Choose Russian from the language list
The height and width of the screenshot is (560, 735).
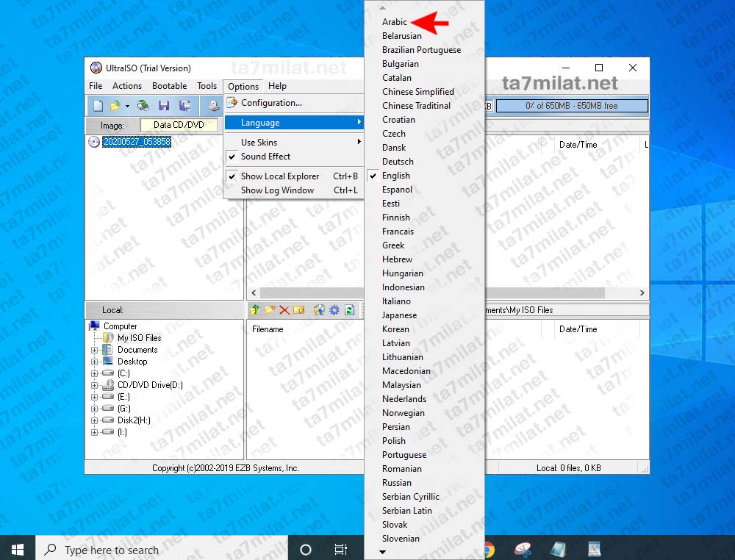click(424, 483)
